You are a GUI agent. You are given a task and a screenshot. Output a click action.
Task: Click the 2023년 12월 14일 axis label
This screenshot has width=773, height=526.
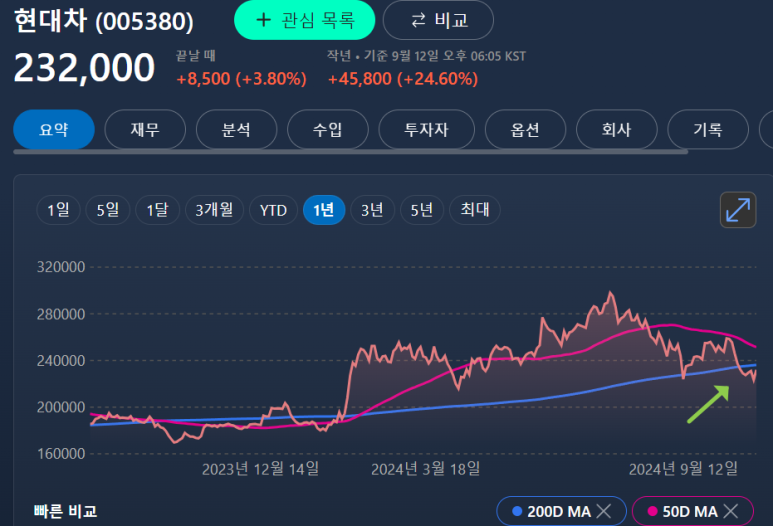point(260,468)
